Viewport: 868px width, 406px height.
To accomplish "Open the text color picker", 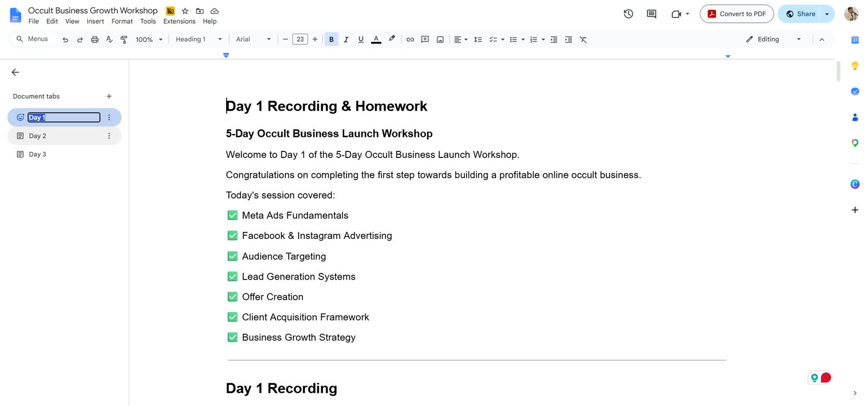I will pos(376,40).
